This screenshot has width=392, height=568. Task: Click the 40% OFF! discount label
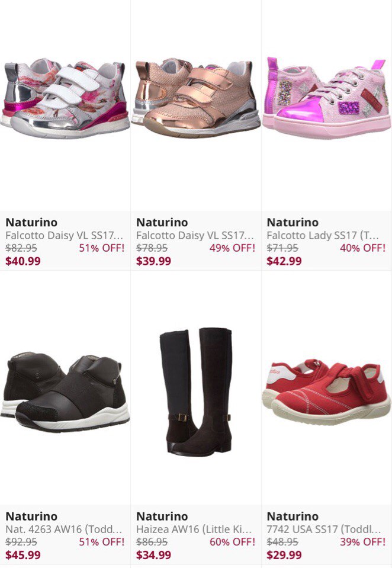(x=362, y=248)
